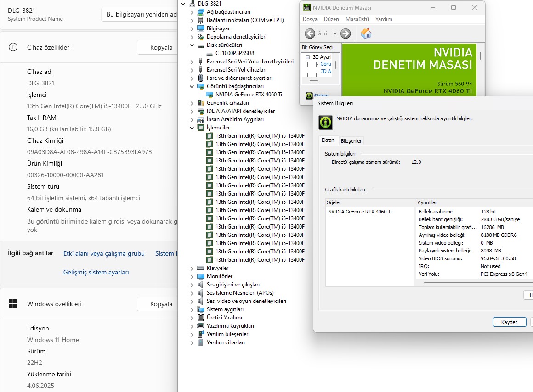Screen dimensions: 533x392
Task: Select the Ağ bağdaştırıcıları network icon
Action: 201,12
